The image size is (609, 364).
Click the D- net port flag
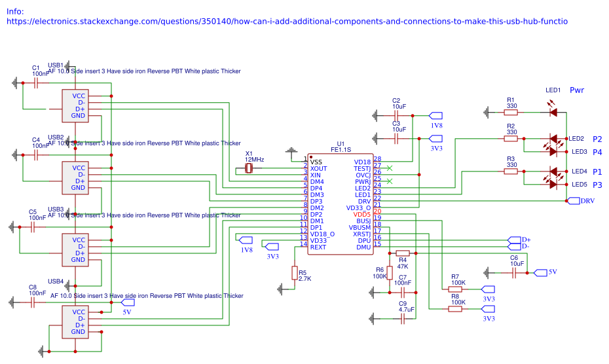[x=514, y=247]
